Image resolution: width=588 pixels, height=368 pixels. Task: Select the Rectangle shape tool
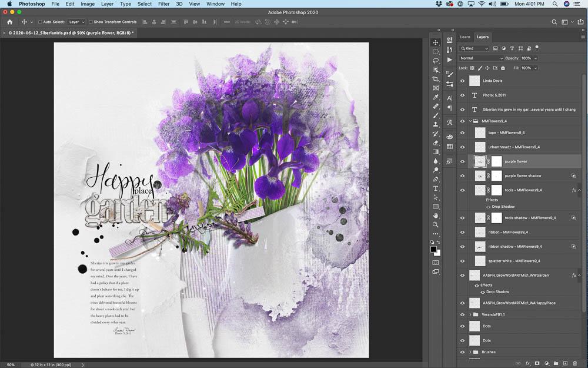[435, 207]
